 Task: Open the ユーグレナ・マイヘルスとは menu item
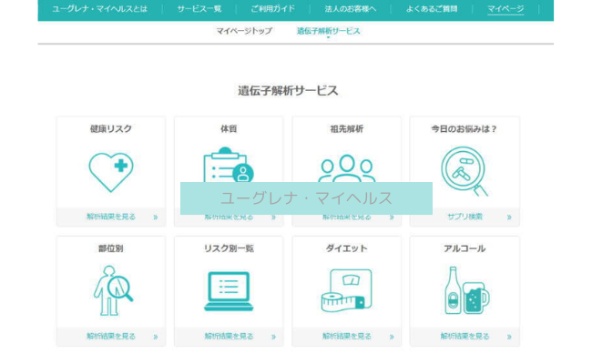click(99, 9)
